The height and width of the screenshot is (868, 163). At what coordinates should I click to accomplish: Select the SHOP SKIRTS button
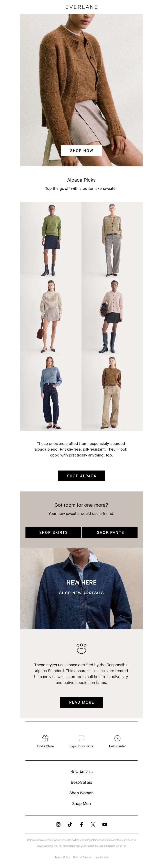pyautogui.click(x=53, y=532)
